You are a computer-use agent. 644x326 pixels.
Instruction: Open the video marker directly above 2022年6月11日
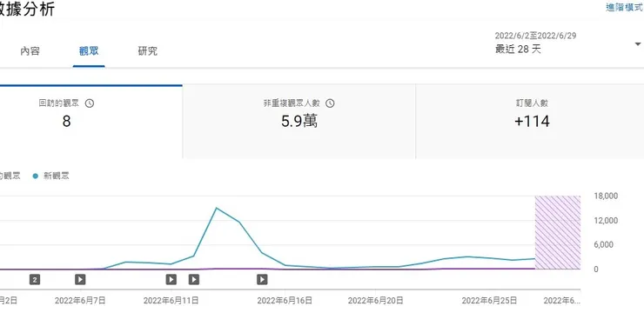171,280
